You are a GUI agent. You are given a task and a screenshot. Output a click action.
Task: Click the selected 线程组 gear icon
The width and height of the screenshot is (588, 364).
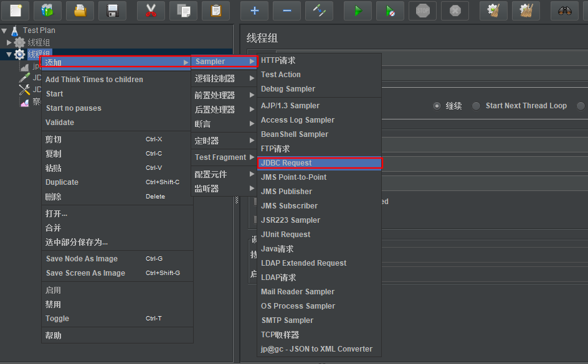point(19,55)
